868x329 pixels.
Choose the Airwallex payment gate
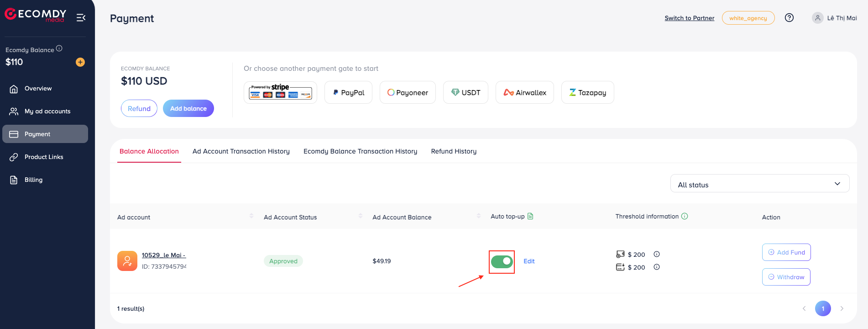(525, 92)
